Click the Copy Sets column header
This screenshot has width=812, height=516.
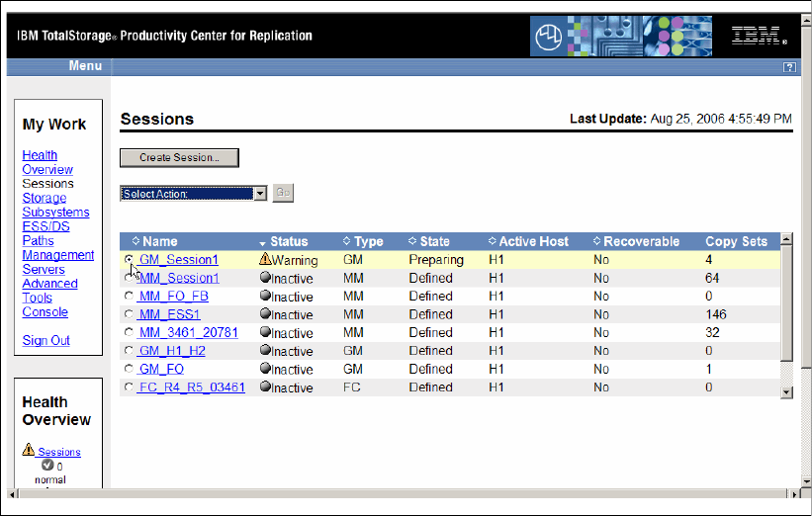[736, 241]
